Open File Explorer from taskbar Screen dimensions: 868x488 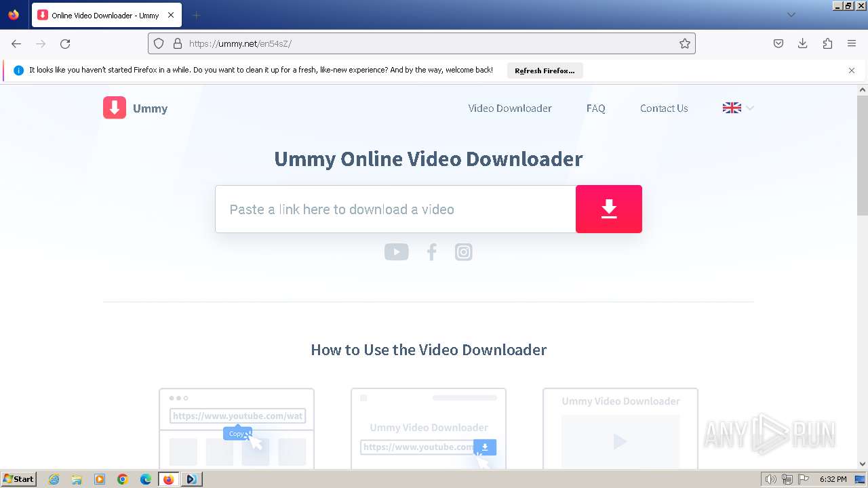pos(77,479)
